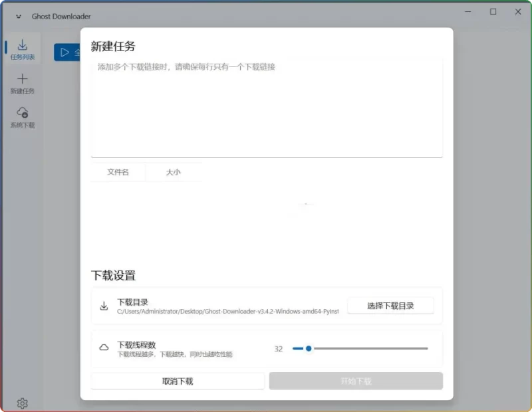The image size is (532, 412).
Task: Click inside the download link input area
Action: pos(266,106)
